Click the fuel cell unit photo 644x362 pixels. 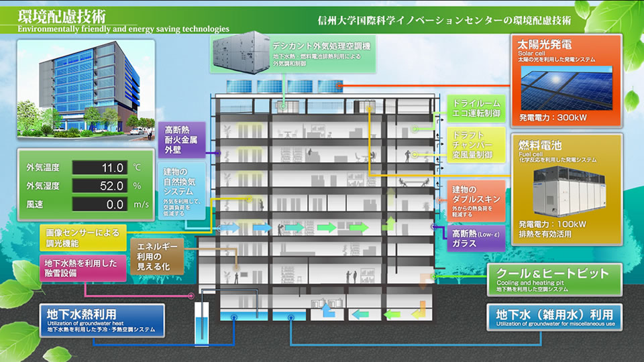tap(569, 191)
